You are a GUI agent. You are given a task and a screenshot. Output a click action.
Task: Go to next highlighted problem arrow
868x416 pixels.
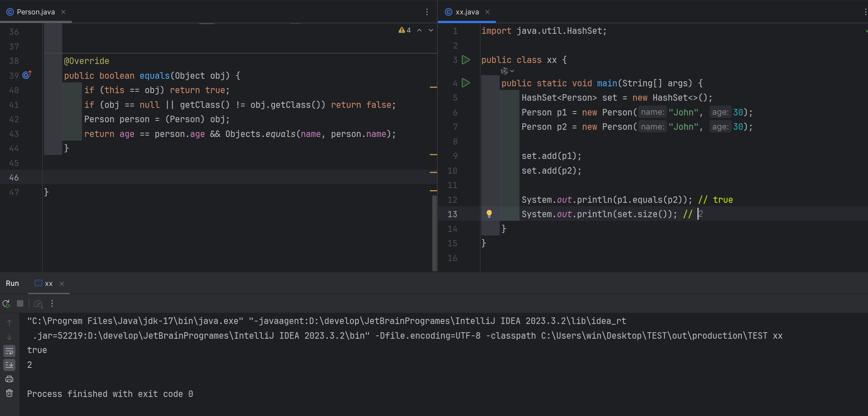pyautogui.click(x=431, y=30)
